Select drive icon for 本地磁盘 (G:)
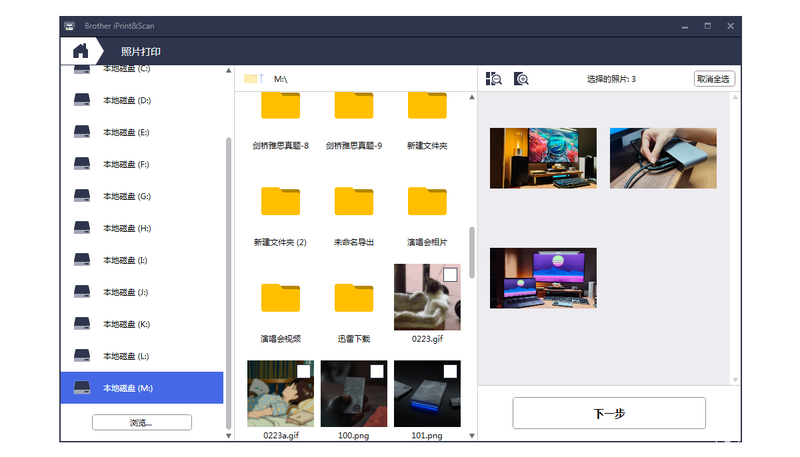This screenshot has height=457, width=800. 82,196
